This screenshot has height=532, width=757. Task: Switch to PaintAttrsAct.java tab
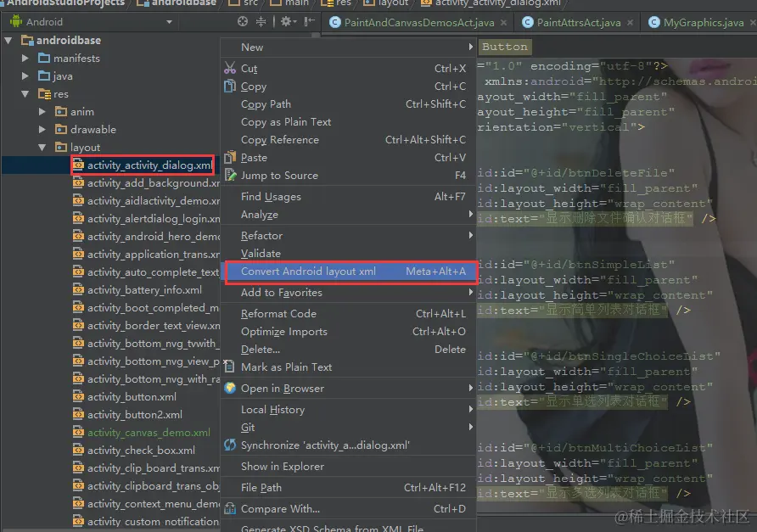(x=579, y=23)
